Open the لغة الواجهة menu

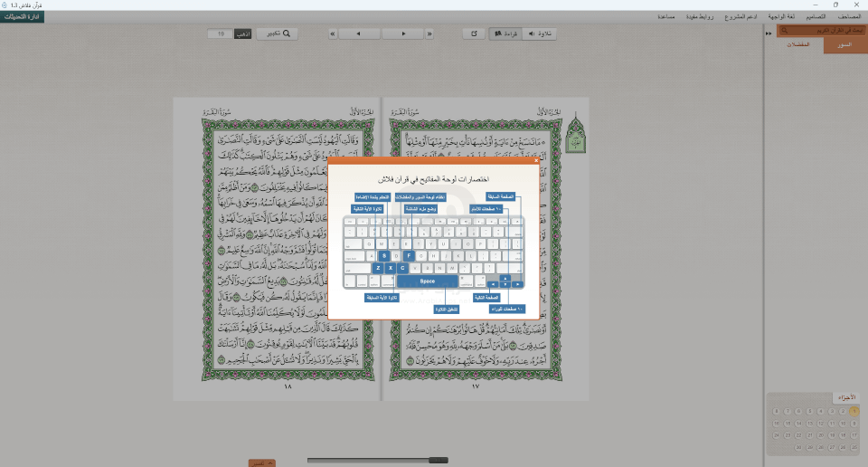tap(781, 16)
